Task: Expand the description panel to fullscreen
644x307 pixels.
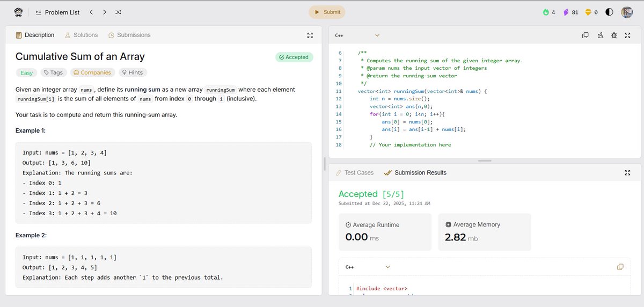Action: click(x=310, y=35)
